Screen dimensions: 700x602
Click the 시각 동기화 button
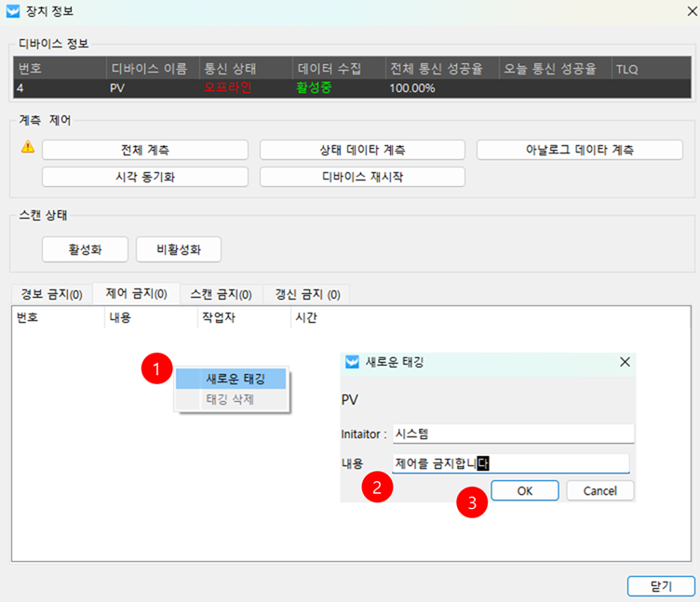coord(145,177)
